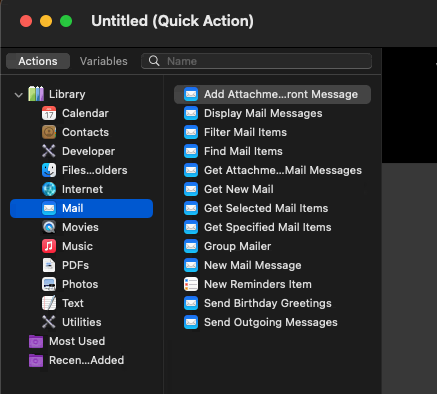Choose the Contacts category label
437x394 pixels.
click(x=85, y=132)
